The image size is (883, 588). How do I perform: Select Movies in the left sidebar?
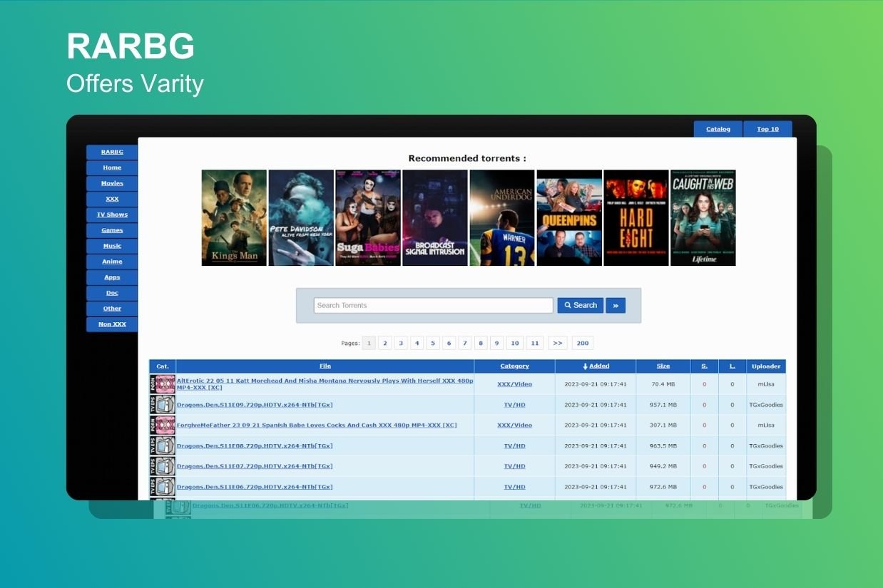112,183
